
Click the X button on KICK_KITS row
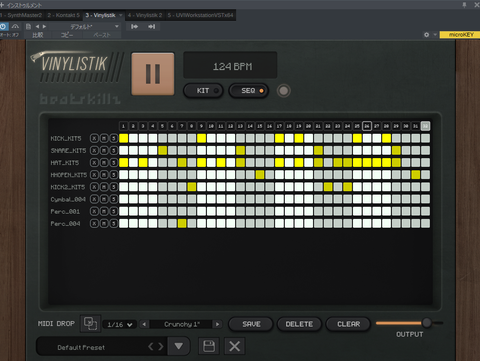pyautogui.click(x=94, y=138)
